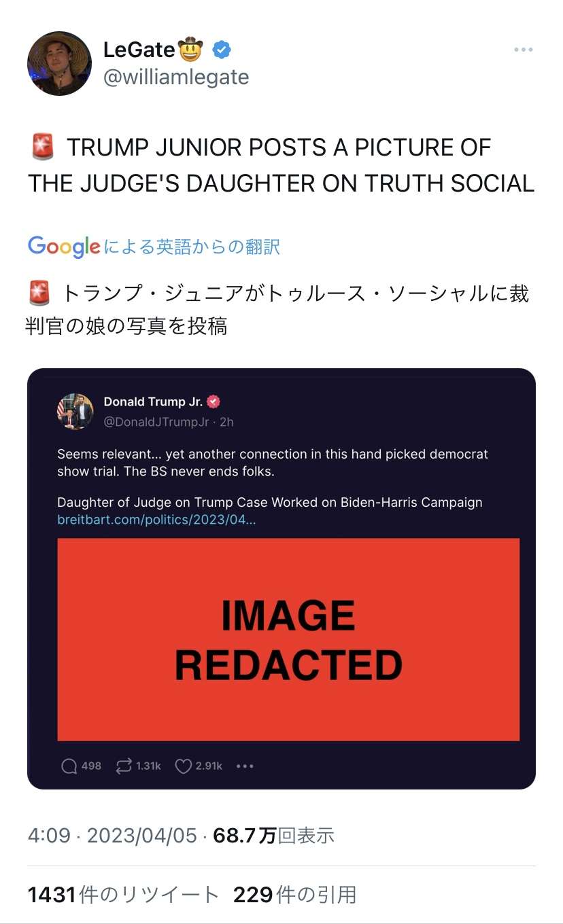The image size is (563, 924).
Task: Click the Google translation attribution link
Action: [154, 246]
